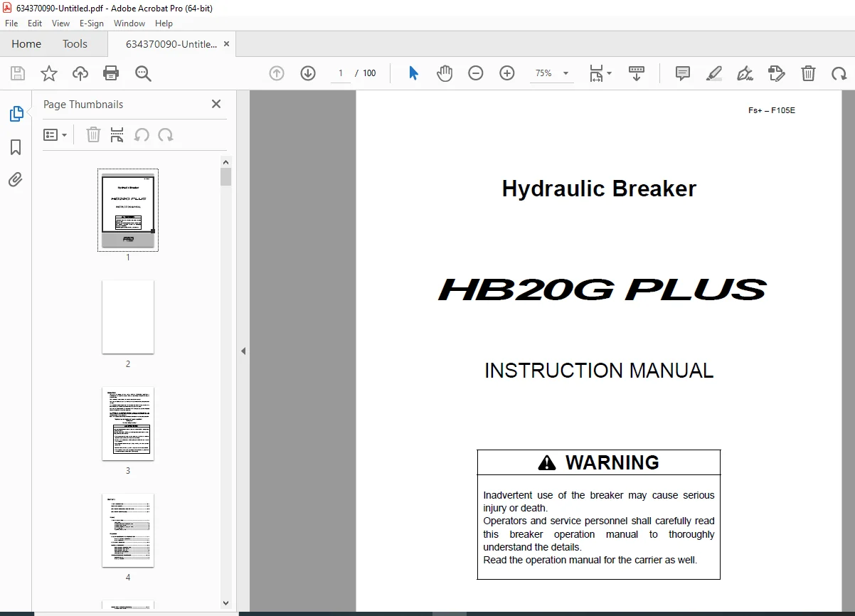Upload file to cloud icon
Image resolution: width=855 pixels, height=616 pixels.
[80, 73]
